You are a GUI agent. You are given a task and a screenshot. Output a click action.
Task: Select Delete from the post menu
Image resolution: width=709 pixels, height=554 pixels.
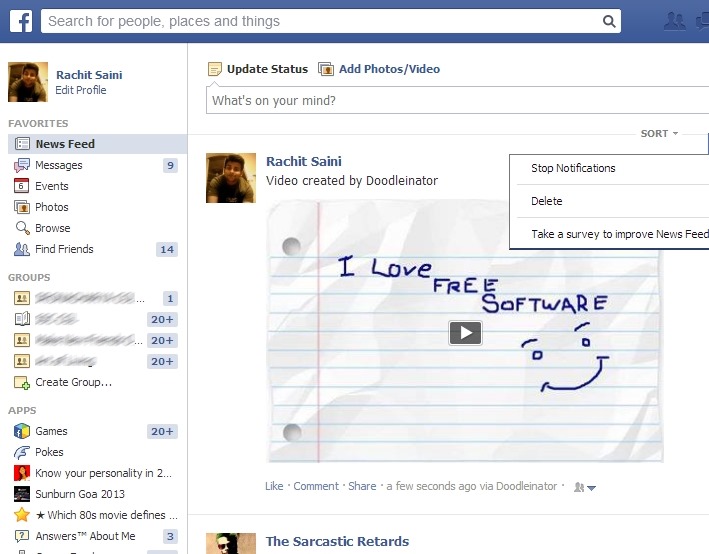point(547,201)
